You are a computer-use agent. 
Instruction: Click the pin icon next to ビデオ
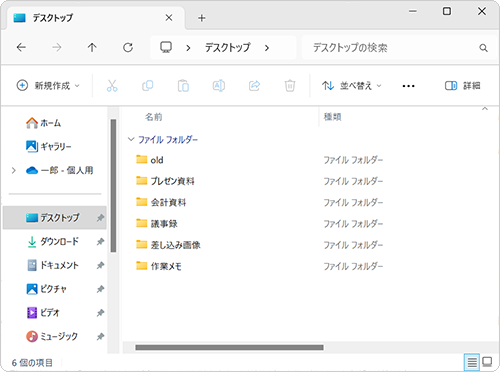click(100, 313)
